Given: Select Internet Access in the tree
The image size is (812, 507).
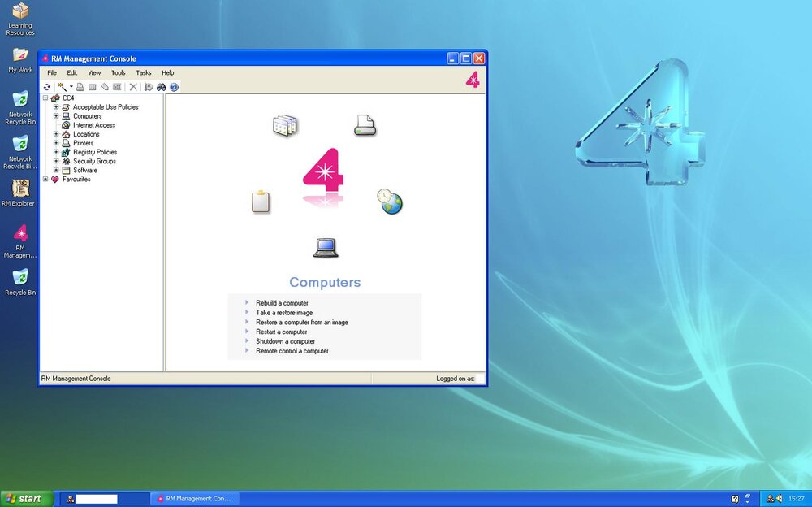Looking at the screenshot, I should pyautogui.click(x=94, y=125).
